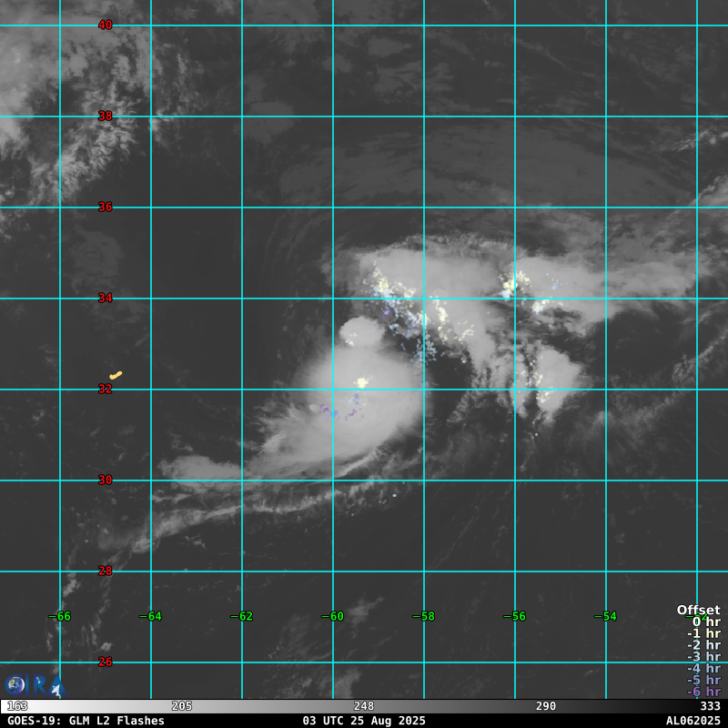Choose the -3 hr legend entry
Viewport: 728px width, 728px height.
[703, 656]
